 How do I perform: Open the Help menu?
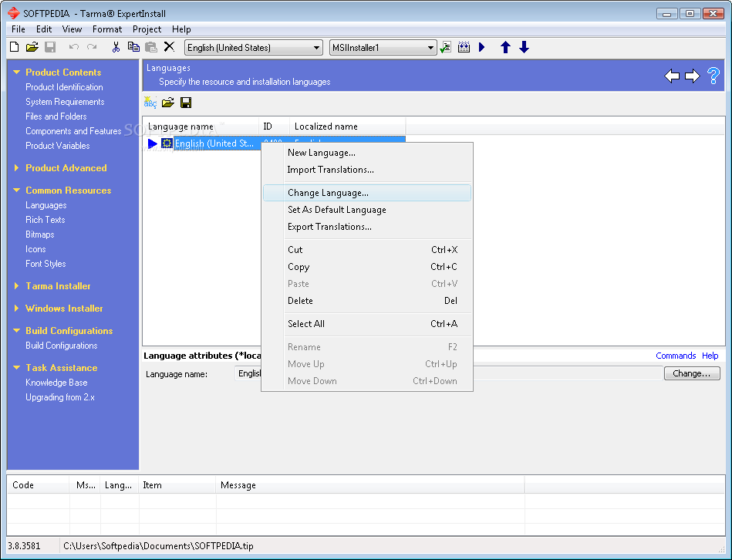pyautogui.click(x=181, y=29)
